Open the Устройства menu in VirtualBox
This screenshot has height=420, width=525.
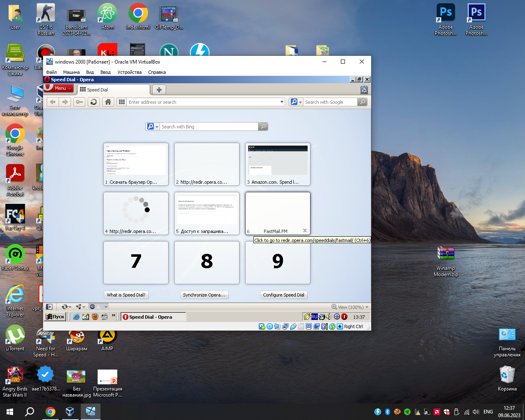129,72
